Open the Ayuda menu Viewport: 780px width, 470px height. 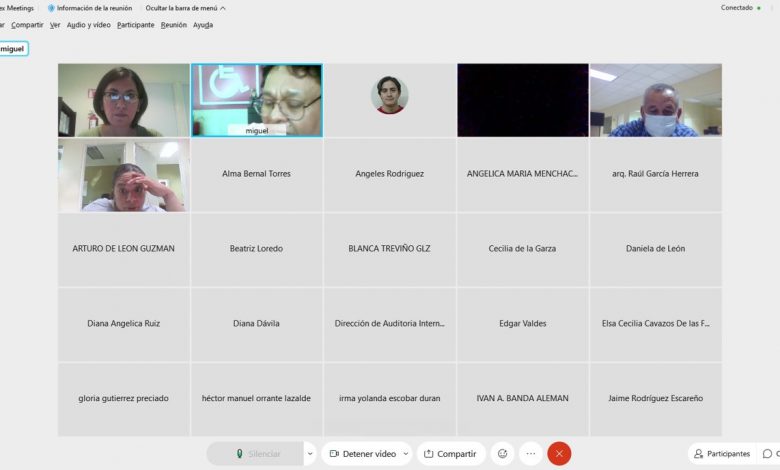tap(203, 25)
